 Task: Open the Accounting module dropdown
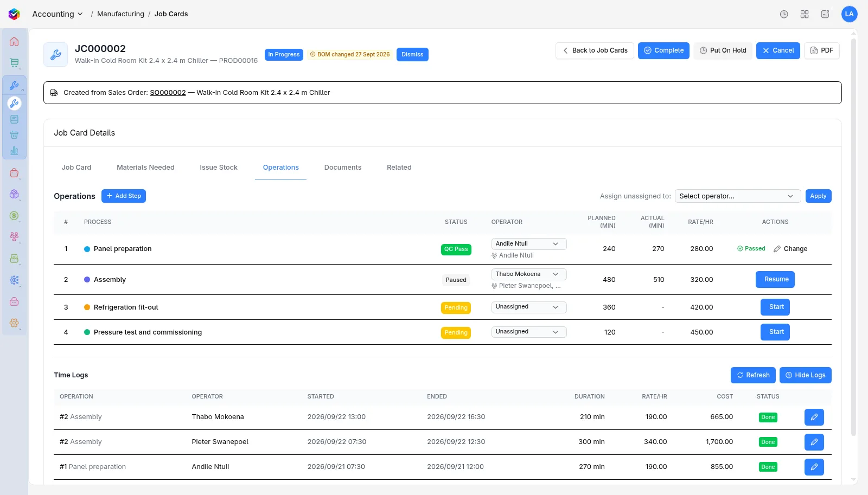coord(58,14)
